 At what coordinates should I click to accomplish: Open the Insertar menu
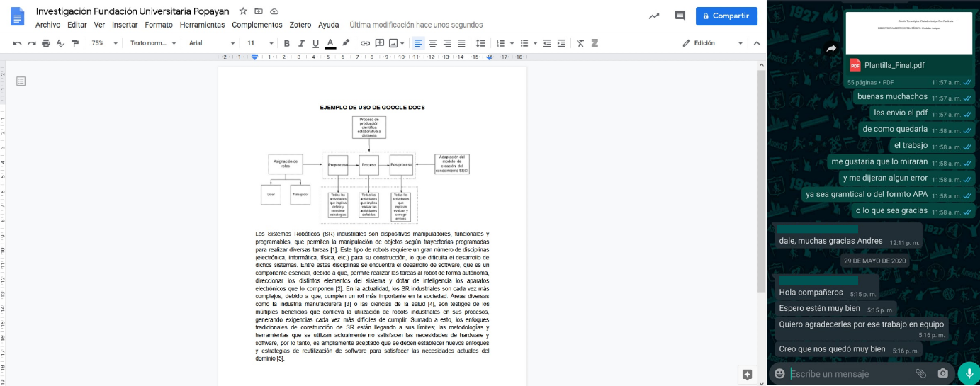(125, 25)
